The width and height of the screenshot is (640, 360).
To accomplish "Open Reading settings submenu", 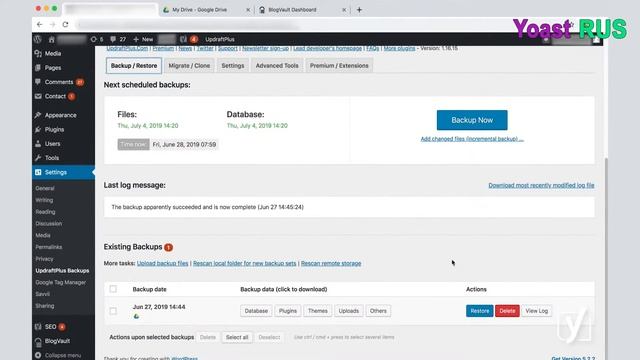I will click(45, 212).
